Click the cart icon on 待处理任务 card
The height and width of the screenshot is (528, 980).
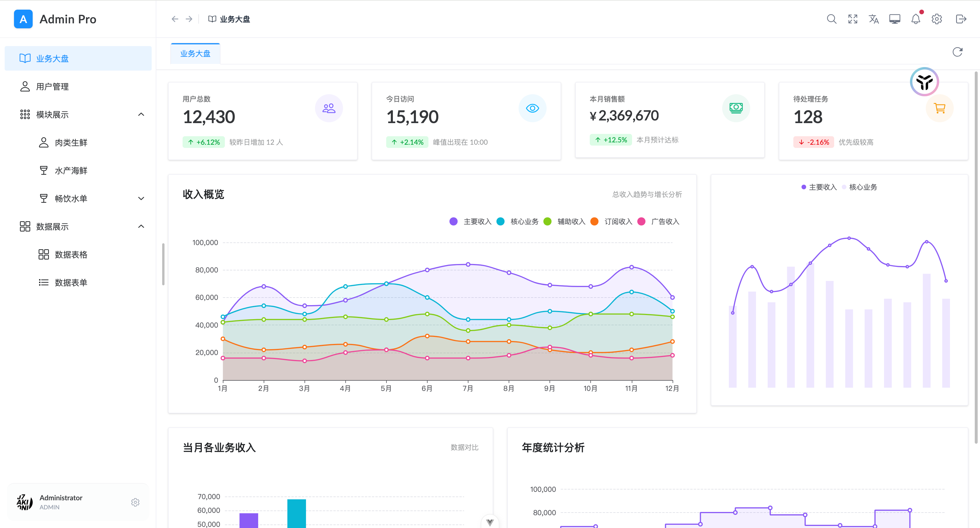(940, 109)
